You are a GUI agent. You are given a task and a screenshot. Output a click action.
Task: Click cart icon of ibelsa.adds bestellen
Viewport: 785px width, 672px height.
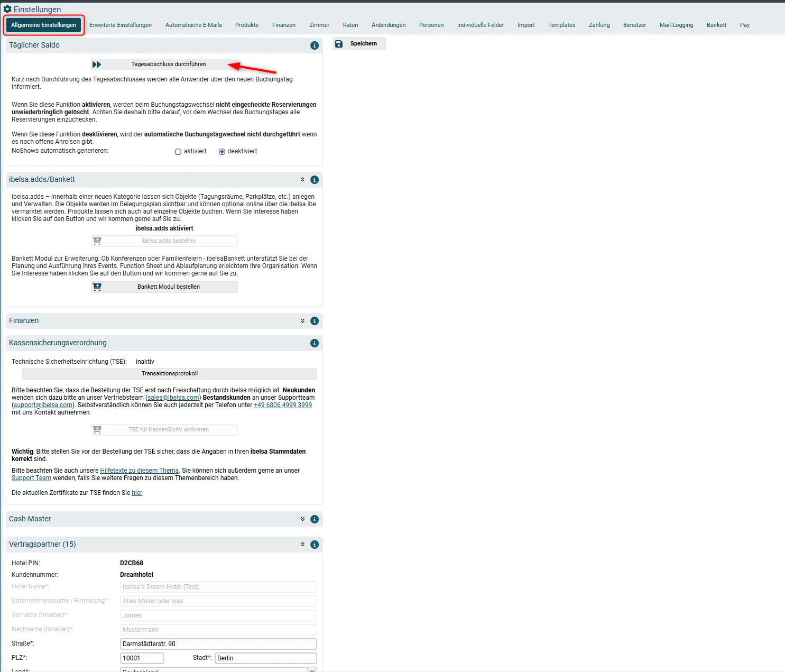click(97, 241)
